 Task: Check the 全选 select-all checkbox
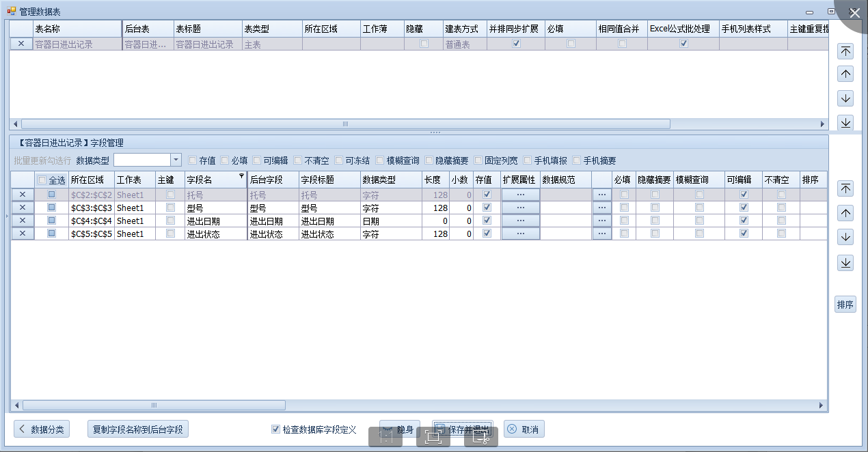coord(42,180)
